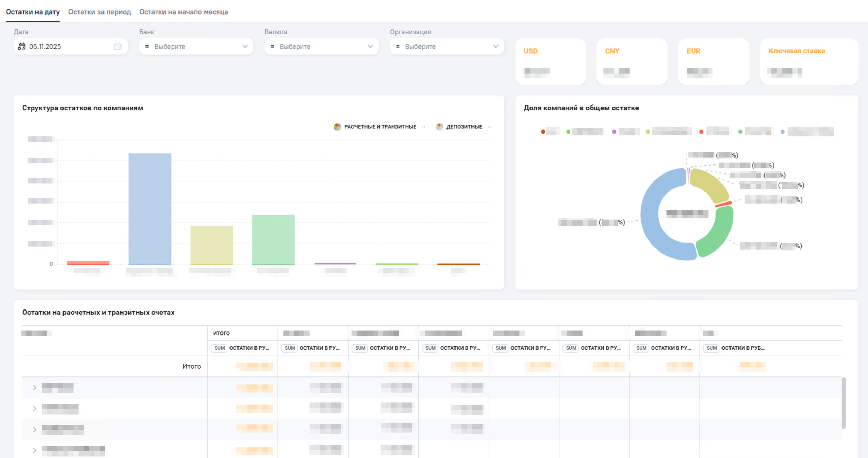Screen dimensions: 868x458
Task: Click the color wheel icon for РАСЧЕТНЫЕ И ТРАНЗИТНЫЕ
Action: (337, 127)
